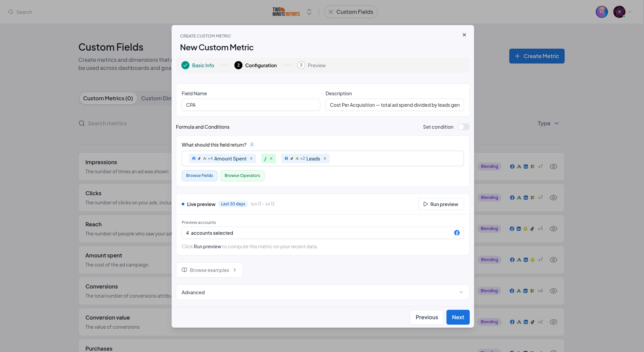The width and height of the screenshot is (644, 352).
Task: Open the preview accounts selector
Action: tap(323, 233)
